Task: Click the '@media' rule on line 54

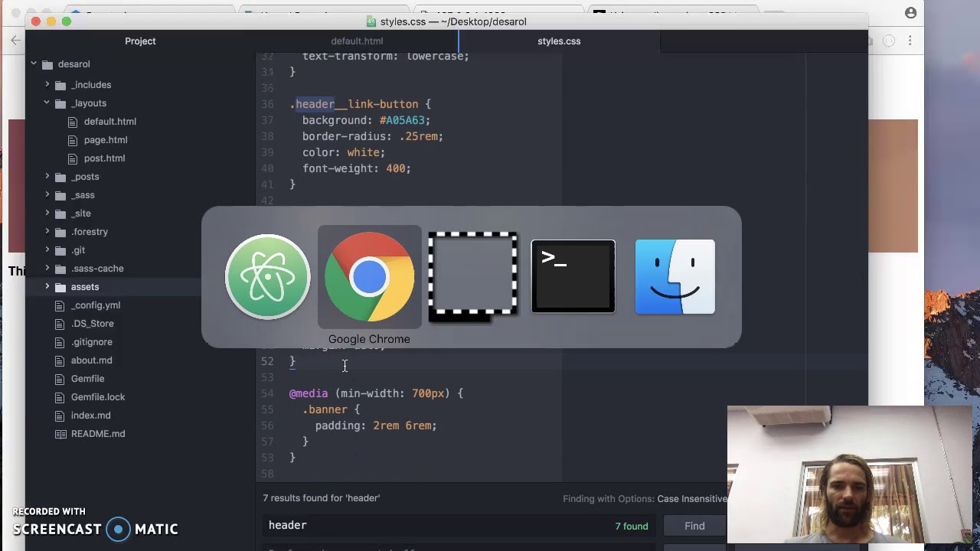Action: click(x=309, y=393)
